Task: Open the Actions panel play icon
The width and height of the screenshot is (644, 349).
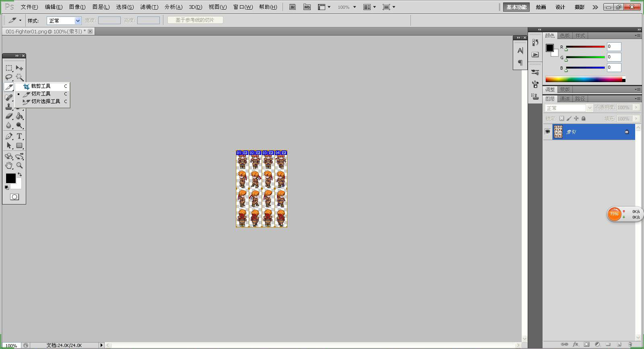Action: point(535,54)
